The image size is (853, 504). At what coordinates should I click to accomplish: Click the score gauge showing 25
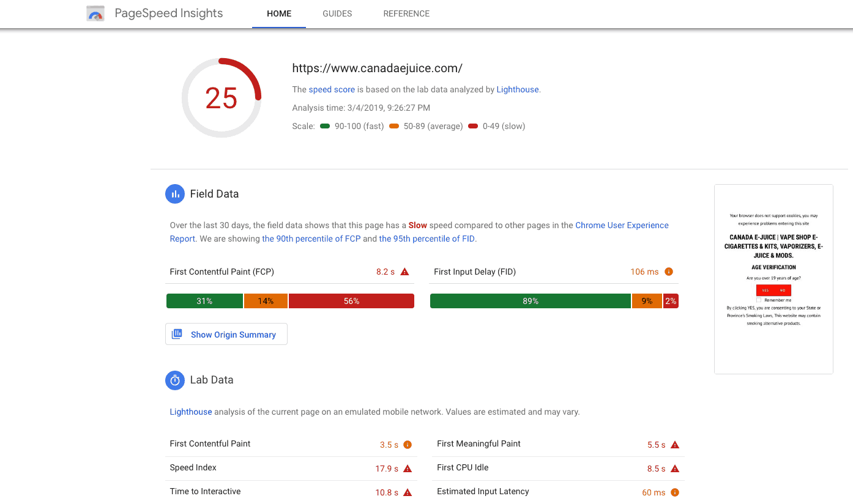click(x=222, y=98)
